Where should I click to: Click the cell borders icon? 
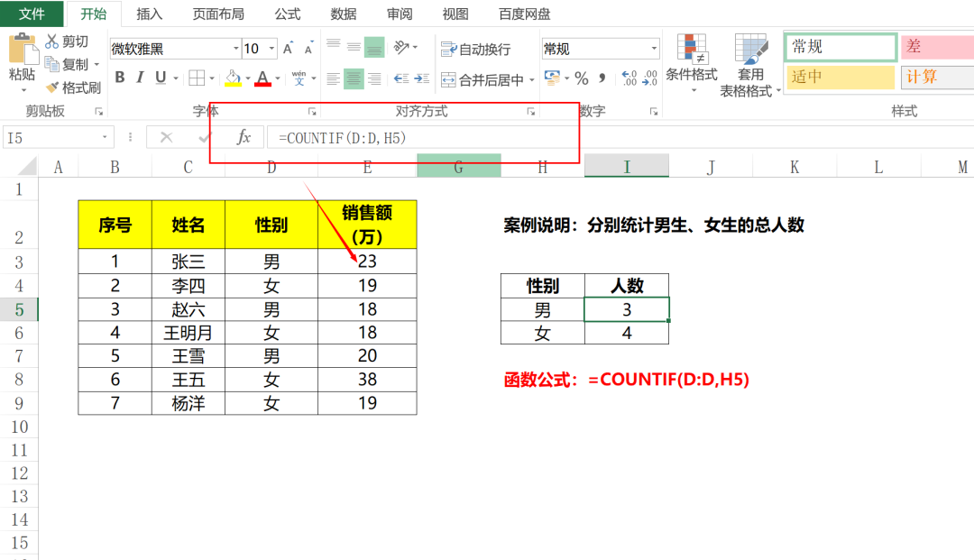[197, 78]
